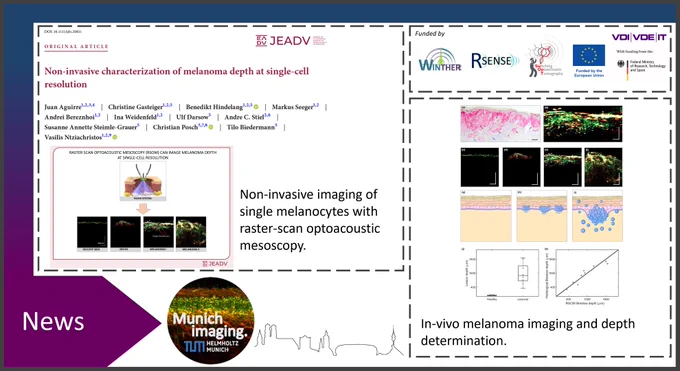This screenshot has height=371, width=680.
Task: Open the Melanoma I image in abstract
Action: point(158,232)
